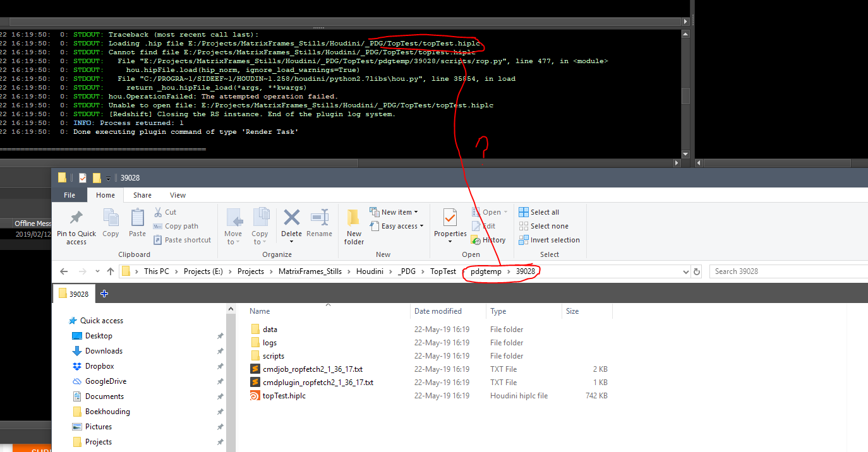Viewport: 868px width, 452px height.
Task: Click the Explorer title bar folder icon
Action: pos(62,178)
